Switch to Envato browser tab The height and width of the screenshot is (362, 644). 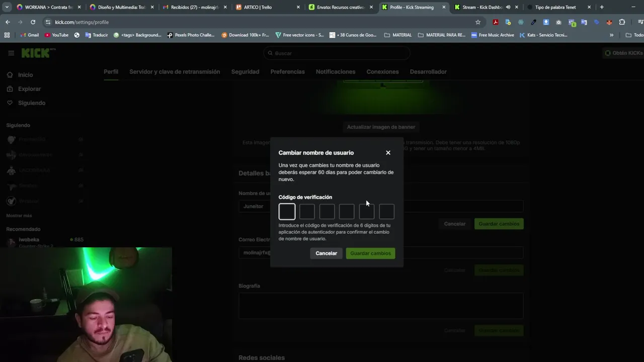341,7
